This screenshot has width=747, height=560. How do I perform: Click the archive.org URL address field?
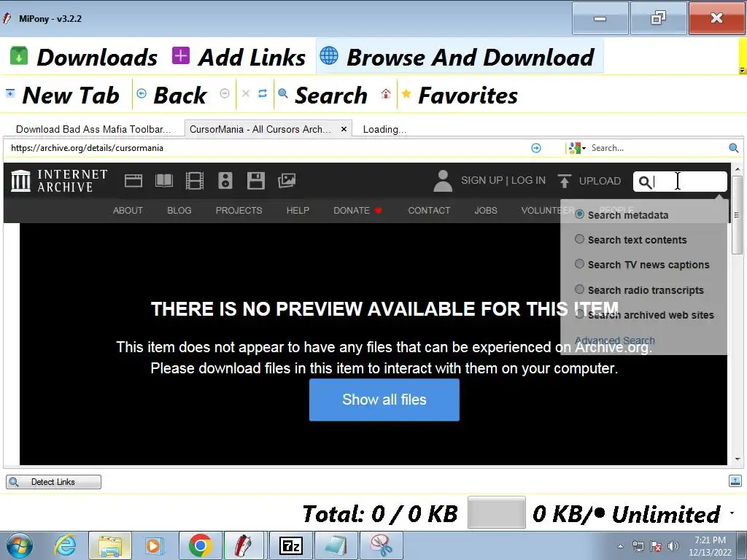pos(267,147)
